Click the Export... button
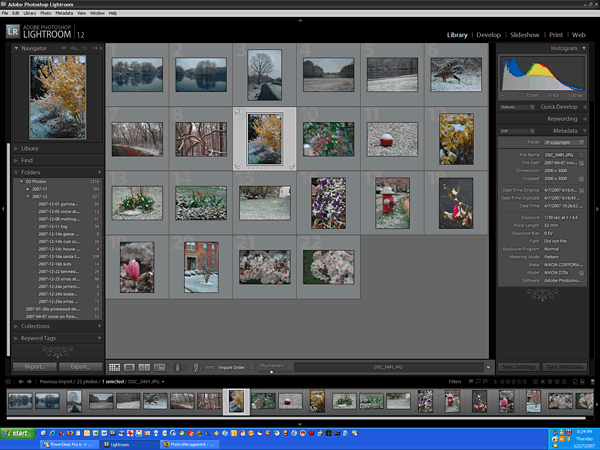This screenshot has height=450, width=600. click(81, 367)
